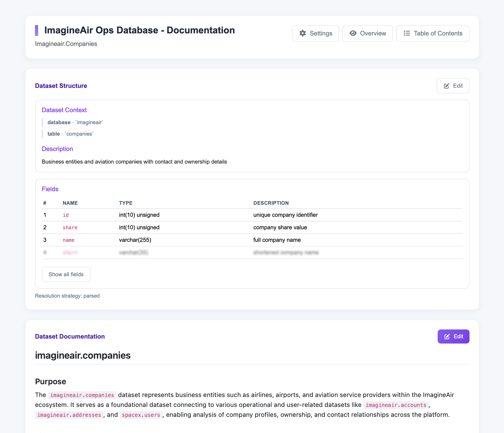Click full company name description
The height and width of the screenshot is (433, 504).
pyautogui.click(x=277, y=240)
